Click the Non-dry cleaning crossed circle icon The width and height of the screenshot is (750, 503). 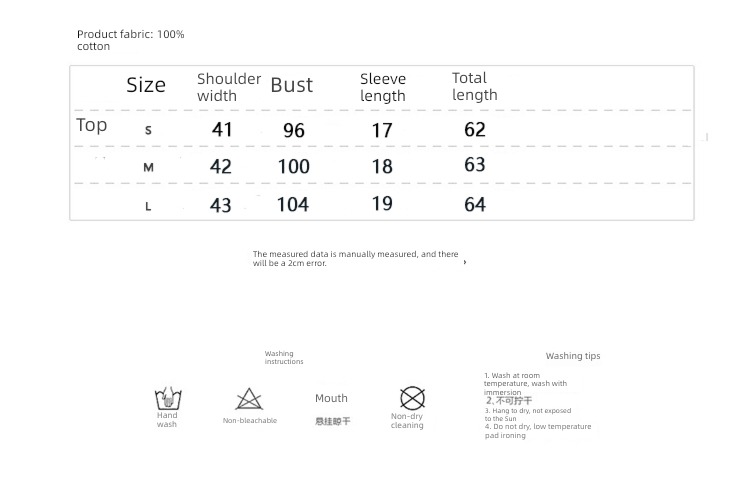point(412,398)
